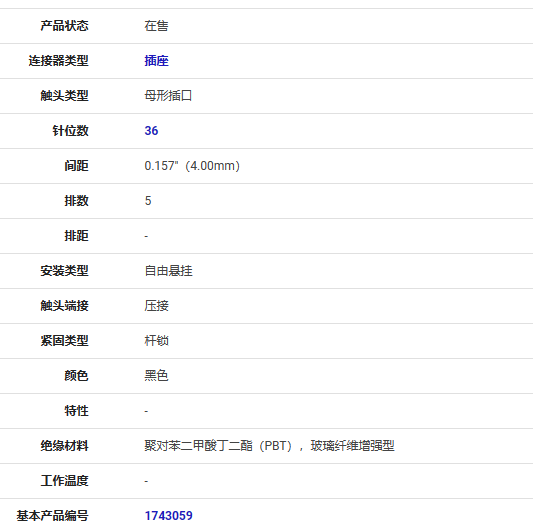Select the 基本产品编号 label

point(52,516)
